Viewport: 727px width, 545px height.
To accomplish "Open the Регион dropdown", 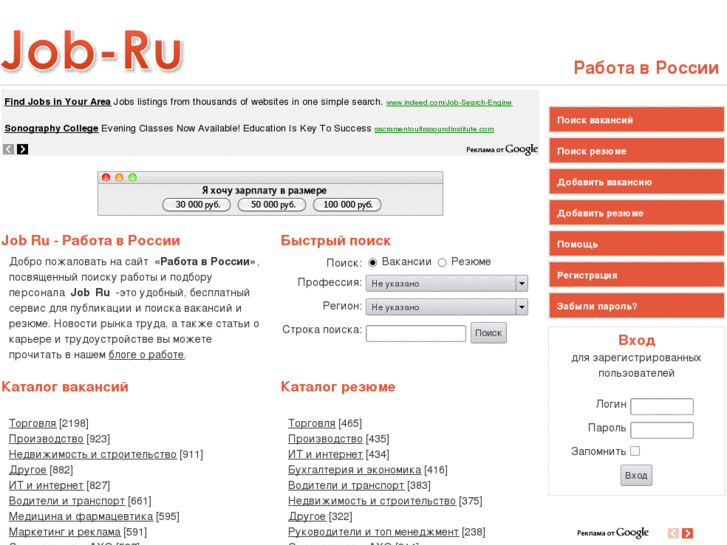I will tap(447, 307).
